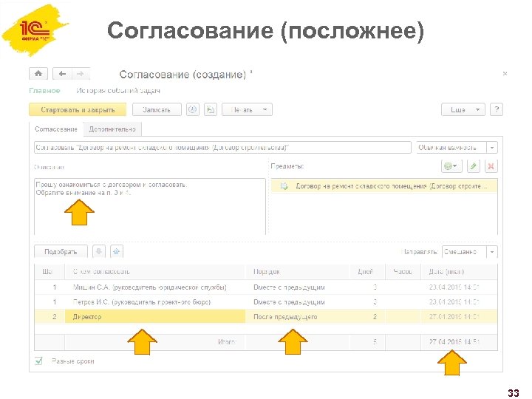This screenshot has height=399, width=532.
Task: Close the Согласование form tab
Action: click(505, 74)
